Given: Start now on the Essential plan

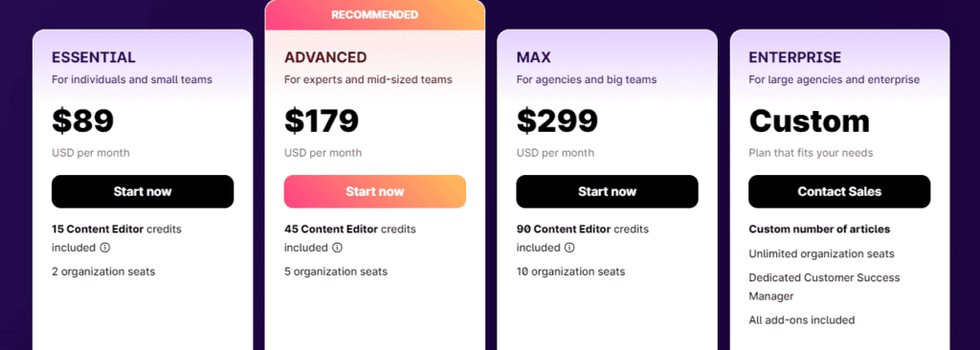Looking at the screenshot, I should pyautogui.click(x=143, y=191).
